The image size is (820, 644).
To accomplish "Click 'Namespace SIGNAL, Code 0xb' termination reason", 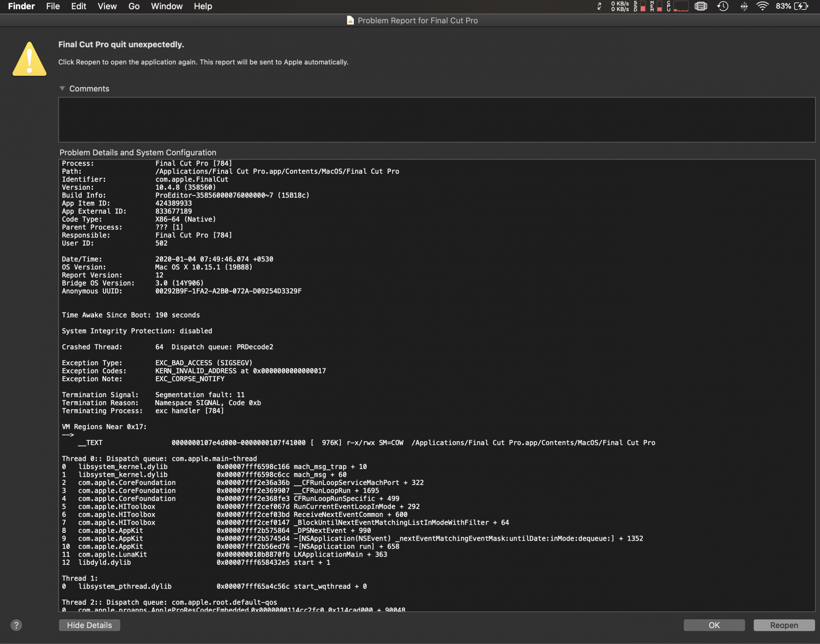I will 208,403.
